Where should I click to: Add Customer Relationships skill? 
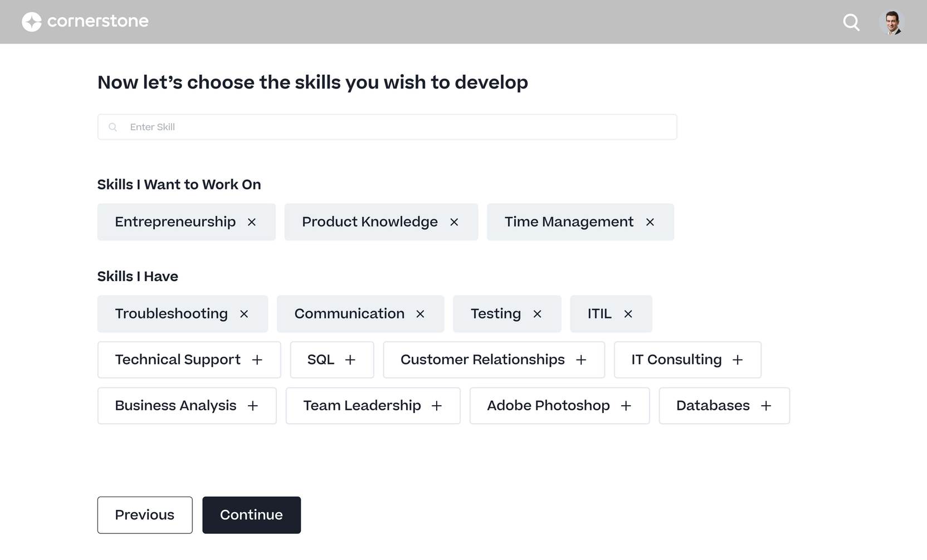click(x=582, y=360)
